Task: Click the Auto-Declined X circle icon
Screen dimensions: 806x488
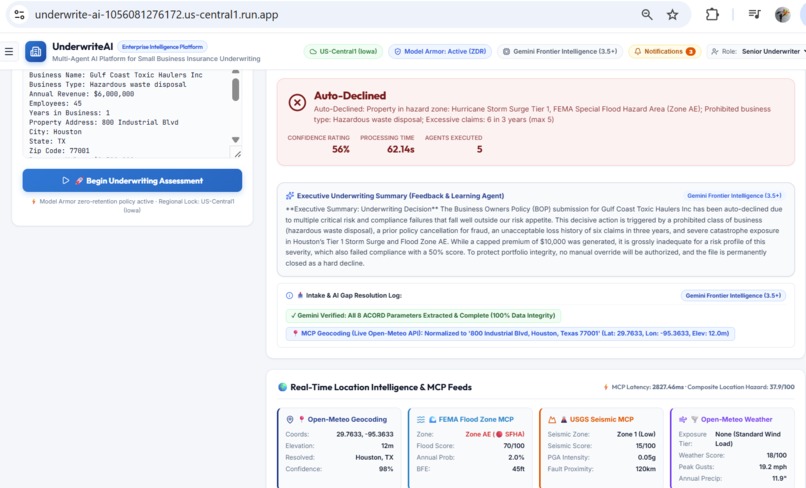Action: click(297, 103)
